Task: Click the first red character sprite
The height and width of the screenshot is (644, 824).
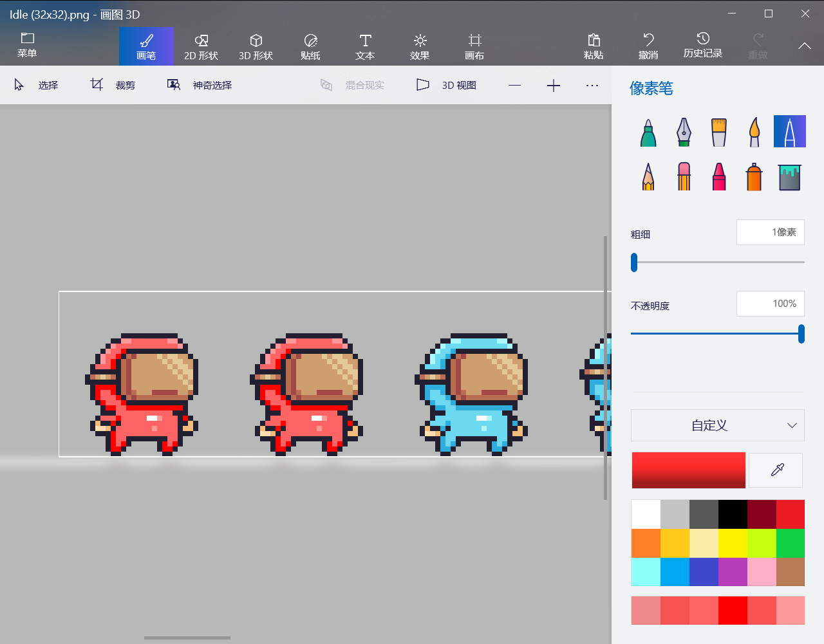Action: [x=142, y=394]
